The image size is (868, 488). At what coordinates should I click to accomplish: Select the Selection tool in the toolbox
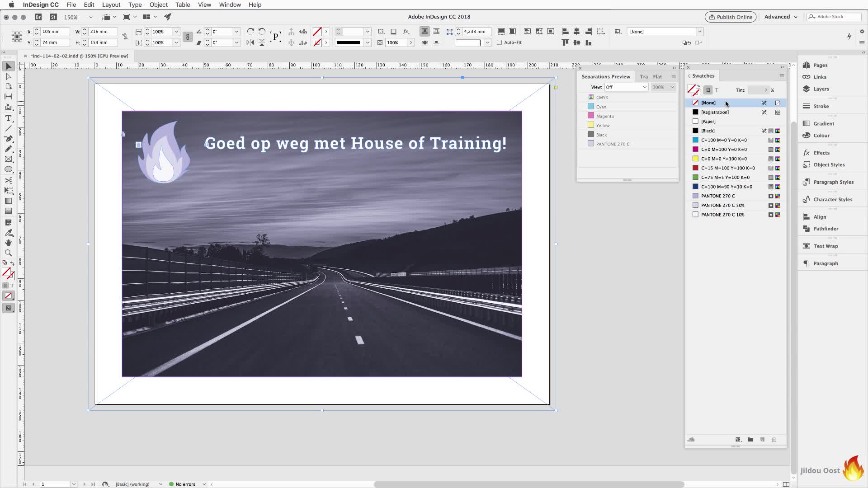(x=8, y=66)
